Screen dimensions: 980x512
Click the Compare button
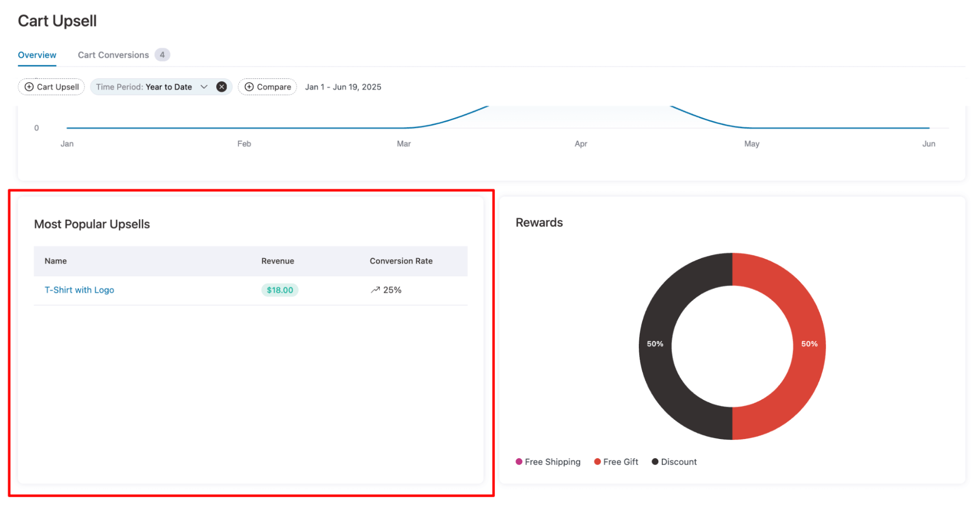pyautogui.click(x=268, y=87)
